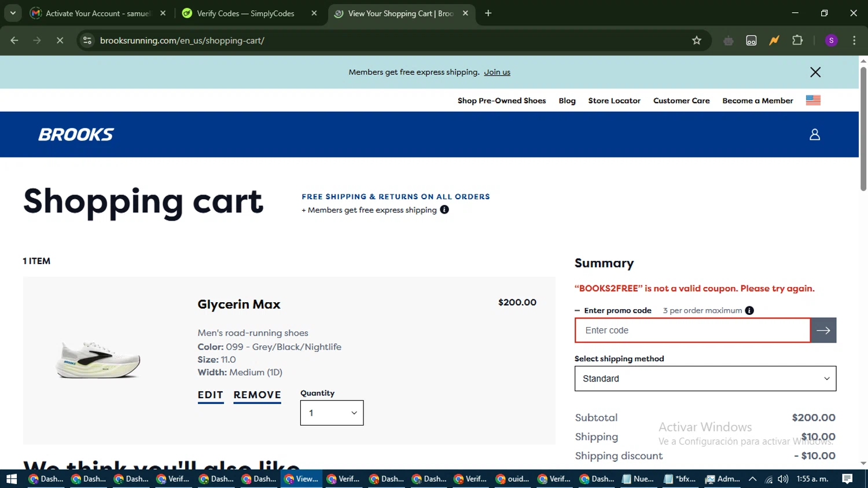This screenshot has width=868, height=488.
Task: Open the US flag country selector
Action: click(813, 100)
